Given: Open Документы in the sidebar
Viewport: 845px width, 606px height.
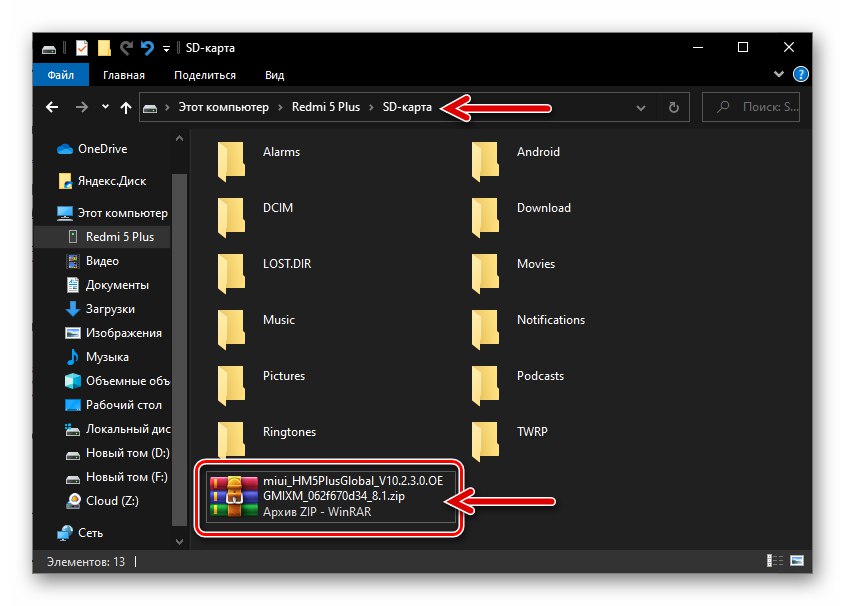Looking at the screenshot, I should coord(107,285).
